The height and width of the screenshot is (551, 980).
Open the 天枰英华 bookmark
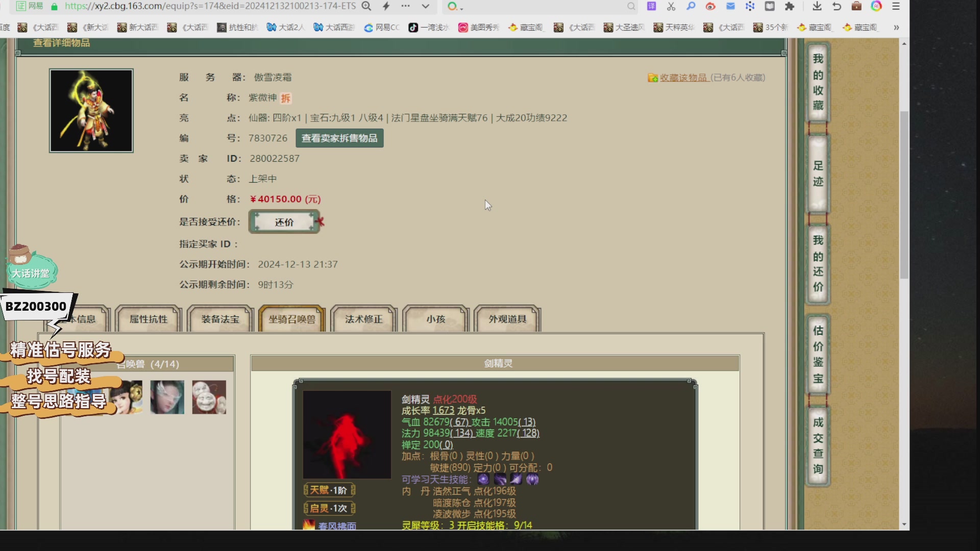(x=674, y=28)
